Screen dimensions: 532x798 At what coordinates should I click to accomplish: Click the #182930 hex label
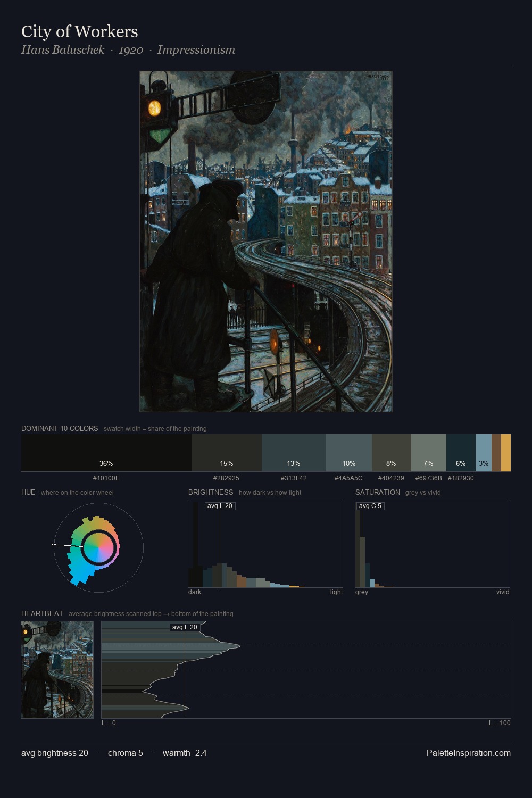[461, 478]
